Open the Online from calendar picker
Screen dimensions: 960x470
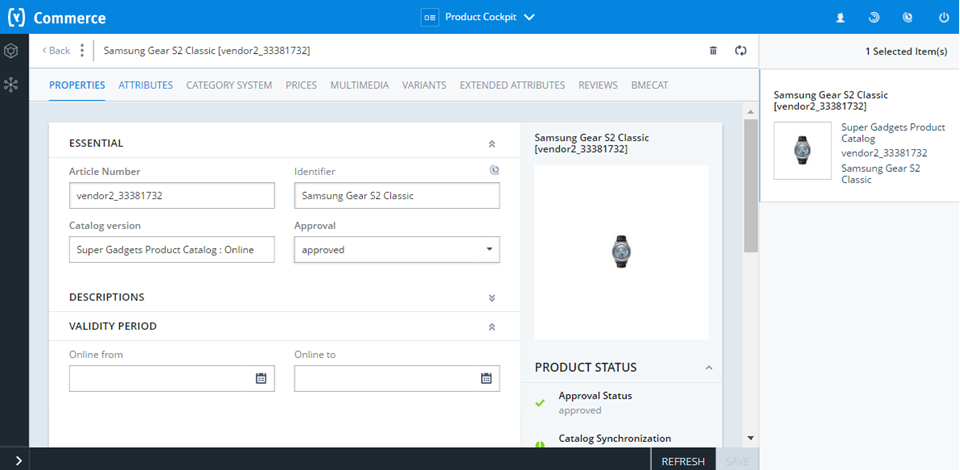click(x=261, y=378)
